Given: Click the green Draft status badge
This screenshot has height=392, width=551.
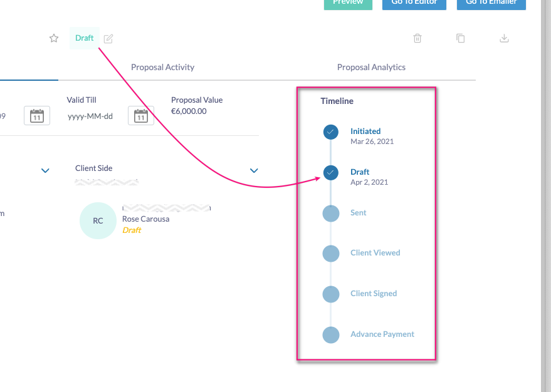Looking at the screenshot, I should pos(85,38).
